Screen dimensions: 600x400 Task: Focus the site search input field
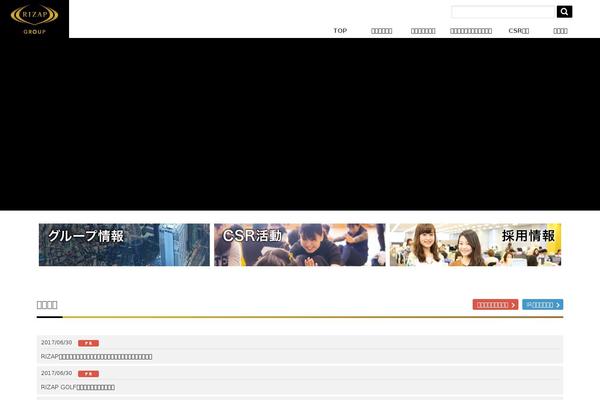(x=504, y=12)
